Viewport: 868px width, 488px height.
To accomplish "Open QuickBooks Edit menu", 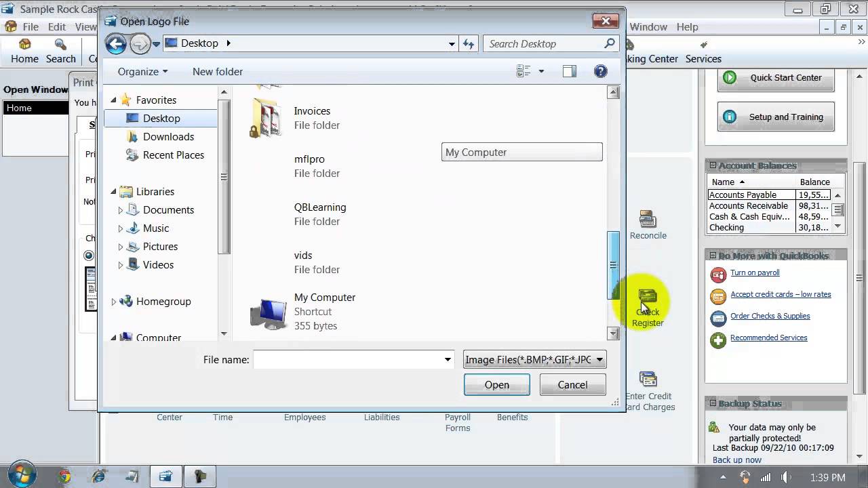I will point(57,27).
